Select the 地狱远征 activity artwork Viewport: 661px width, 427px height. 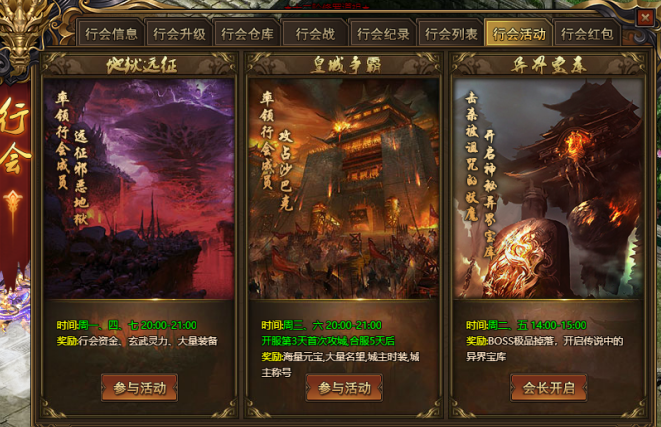(x=140, y=189)
